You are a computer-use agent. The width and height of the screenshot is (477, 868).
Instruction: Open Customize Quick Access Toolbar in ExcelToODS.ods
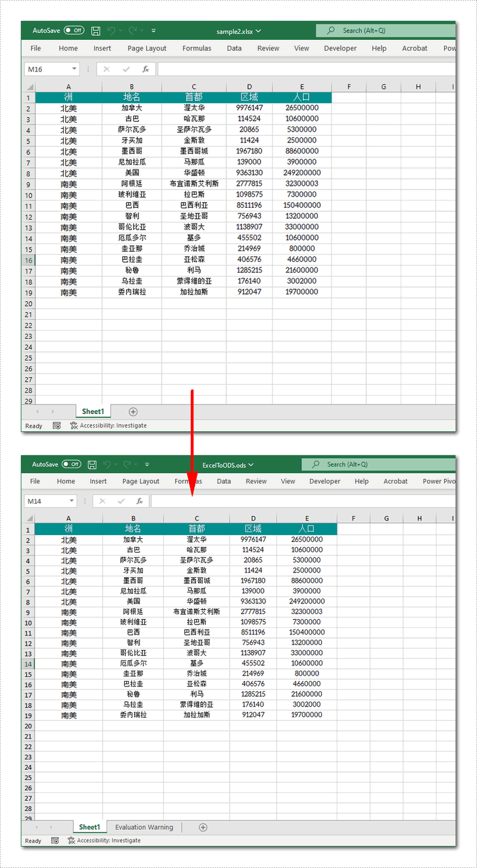(x=147, y=464)
